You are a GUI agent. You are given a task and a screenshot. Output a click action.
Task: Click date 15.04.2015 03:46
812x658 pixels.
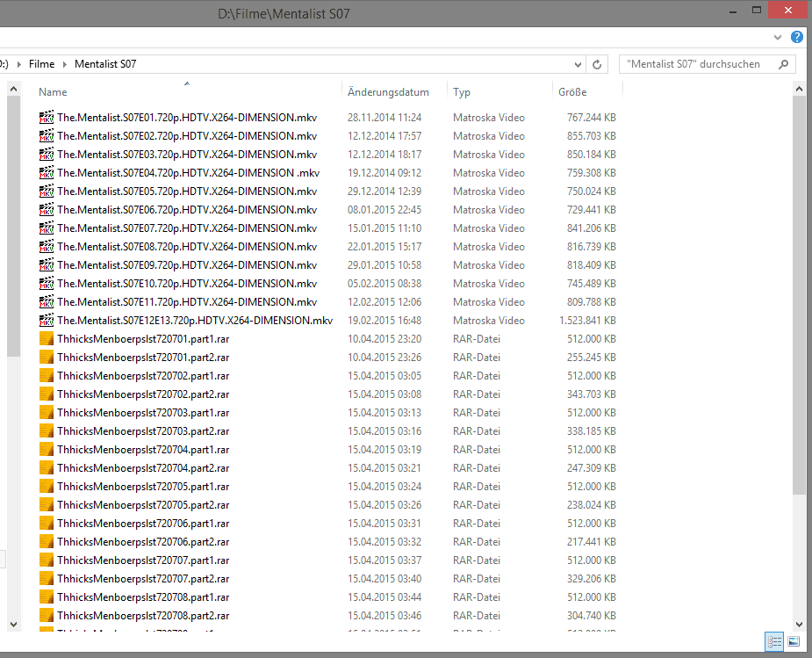(384, 616)
